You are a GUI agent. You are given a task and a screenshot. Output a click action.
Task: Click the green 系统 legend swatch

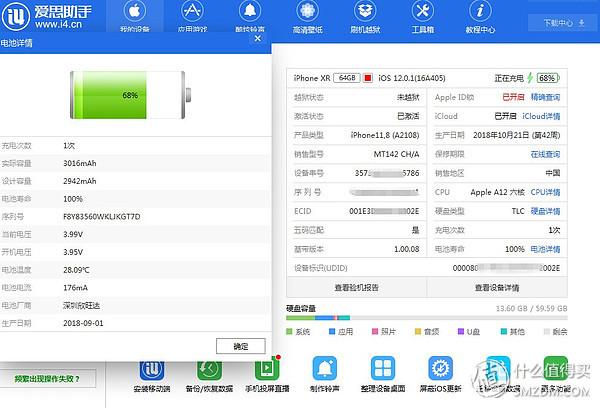[x=289, y=331]
